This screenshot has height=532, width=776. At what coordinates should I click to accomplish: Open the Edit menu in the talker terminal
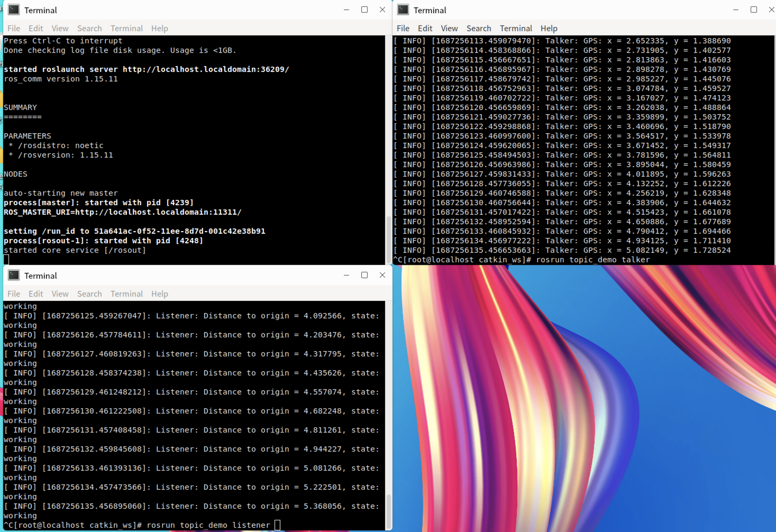pos(425,28)
